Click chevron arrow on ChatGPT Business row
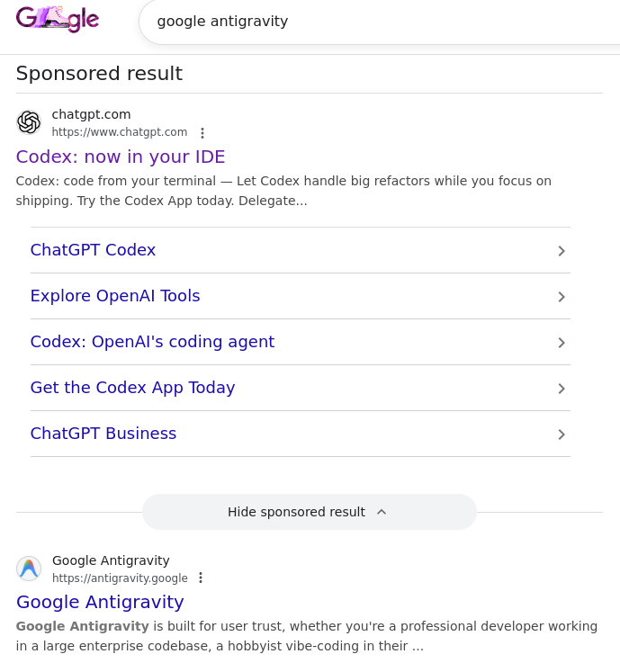The width and height of the screenshot is (620, 672). (562, 435)
